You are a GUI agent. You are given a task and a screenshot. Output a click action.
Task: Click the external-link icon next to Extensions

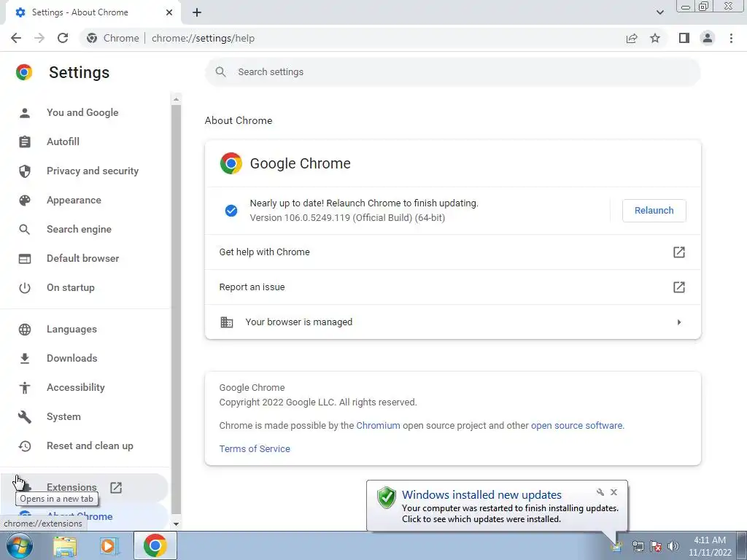[x=116, y=488]
